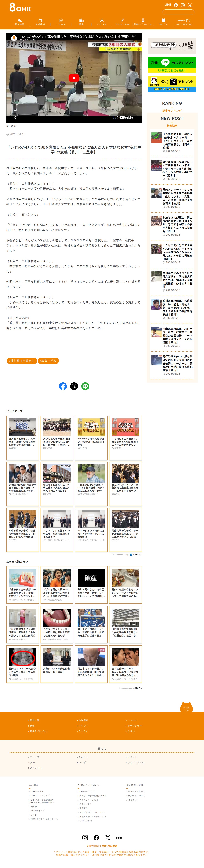
Task: Open the 水泳競技 平田統也 article
Action: (172, 309)
